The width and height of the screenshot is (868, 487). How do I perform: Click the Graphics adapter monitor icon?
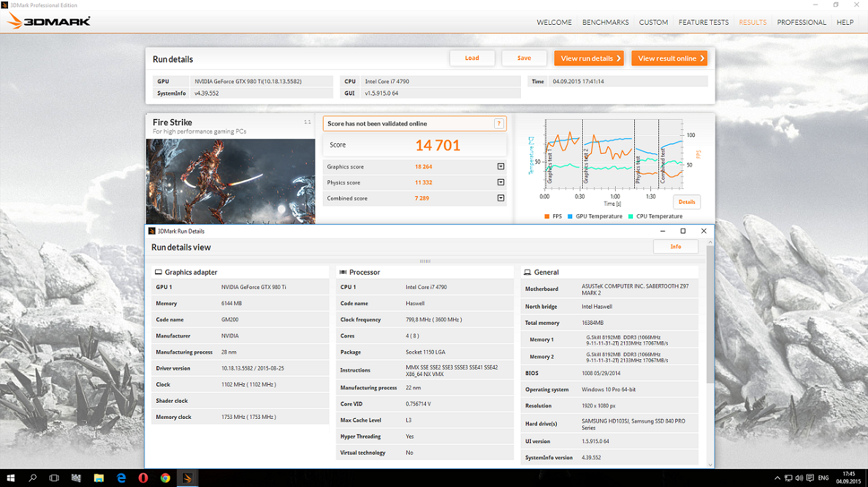coord(159,273)
